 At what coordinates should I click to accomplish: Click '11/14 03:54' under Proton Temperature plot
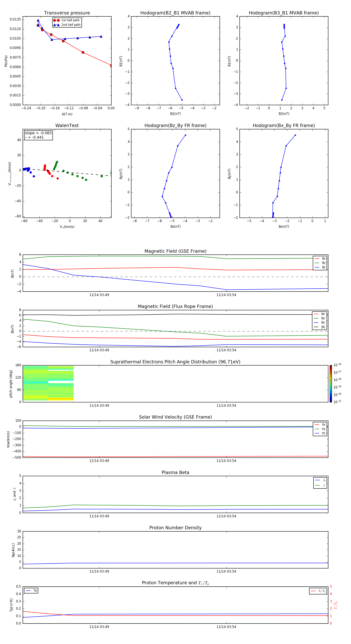pyautogui.click(x=226, y=627)
